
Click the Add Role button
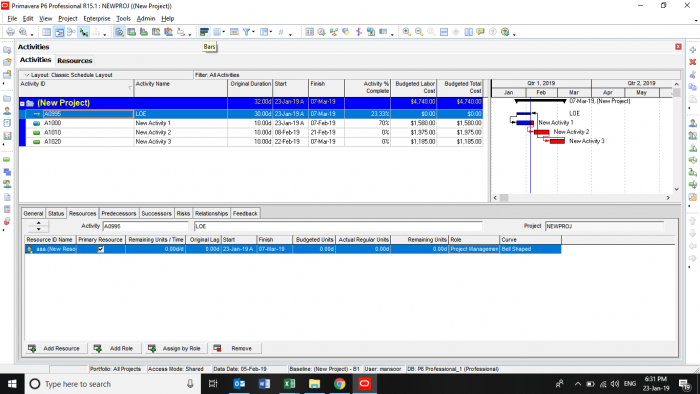point(116,348)
